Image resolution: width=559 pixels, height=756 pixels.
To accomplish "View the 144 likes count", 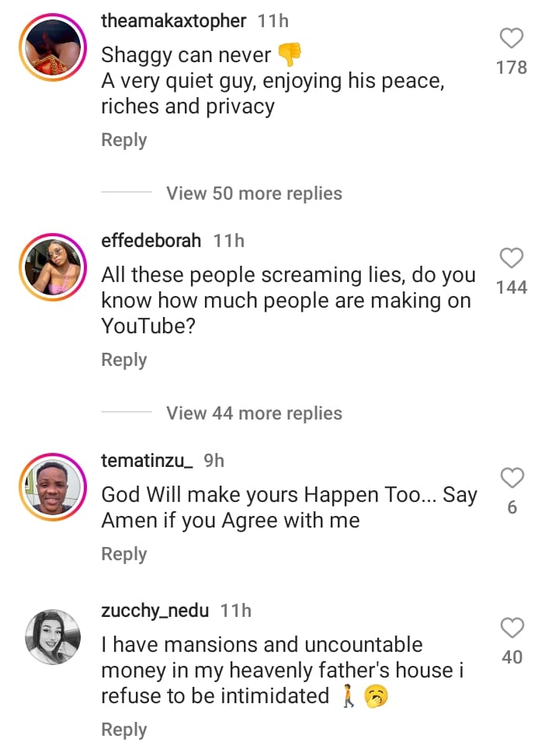I will pos(512,288).
